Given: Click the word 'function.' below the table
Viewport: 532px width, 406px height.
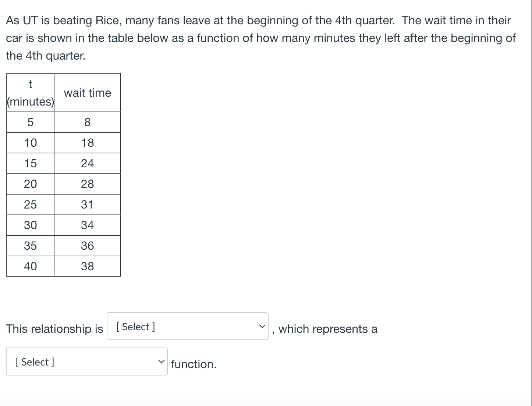Looking at the screenshot, I should point(194,364).
